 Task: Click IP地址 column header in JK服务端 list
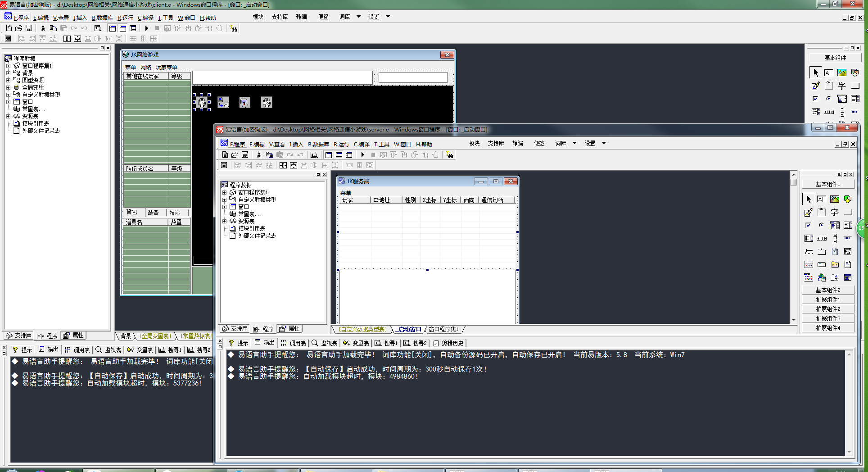(x=386, y=200)
